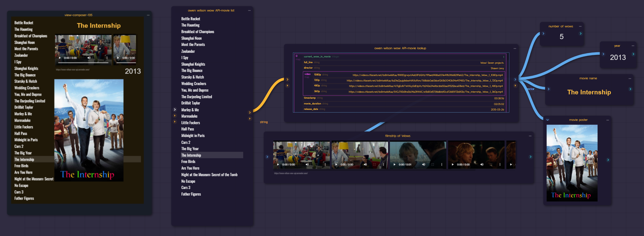
Task: Open API link in view-composer panel
Action: tap(73, 70)
